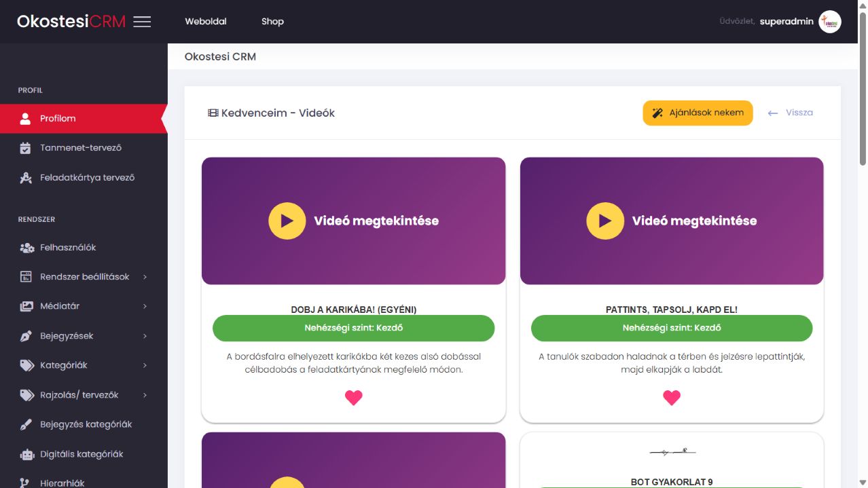Screen dimensions: 868x488
Task: Click difficulty badge on Dobj a karikába card
Action: tap(353, 328)
